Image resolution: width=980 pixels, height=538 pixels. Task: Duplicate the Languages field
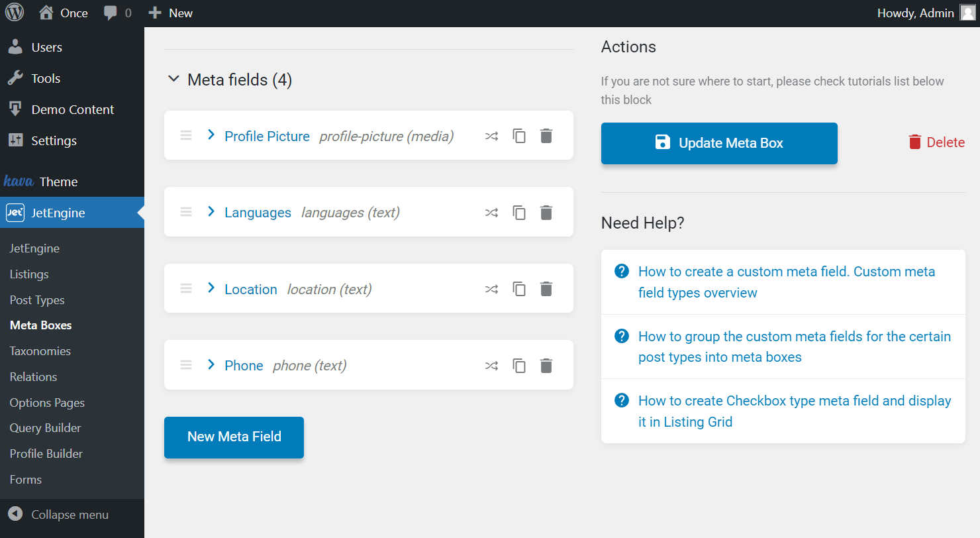[519, 213]
